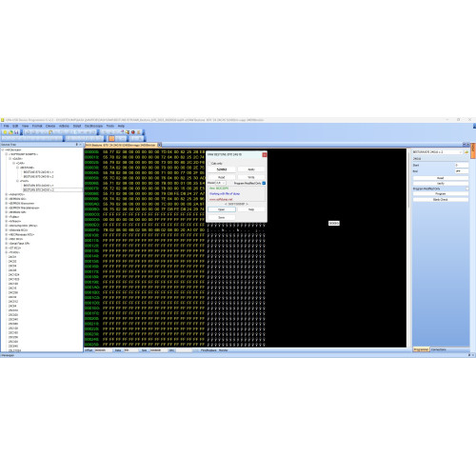Click the Open file toolbar icon

10,132
